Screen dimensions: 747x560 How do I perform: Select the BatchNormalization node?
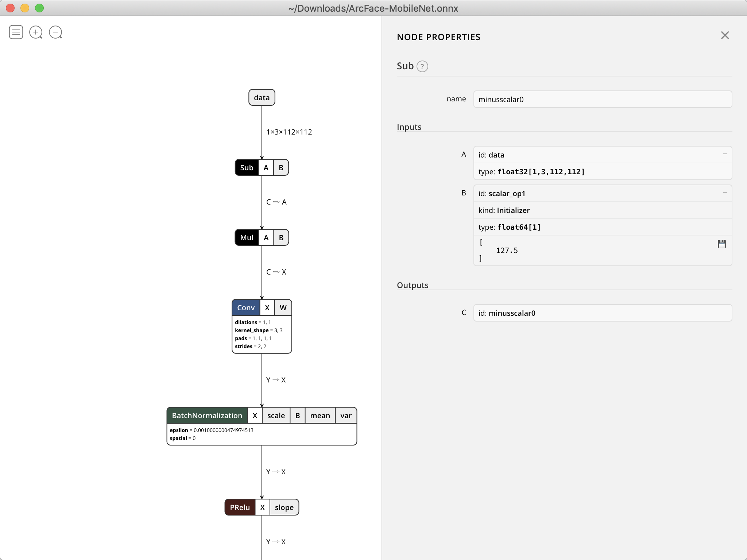207,415
